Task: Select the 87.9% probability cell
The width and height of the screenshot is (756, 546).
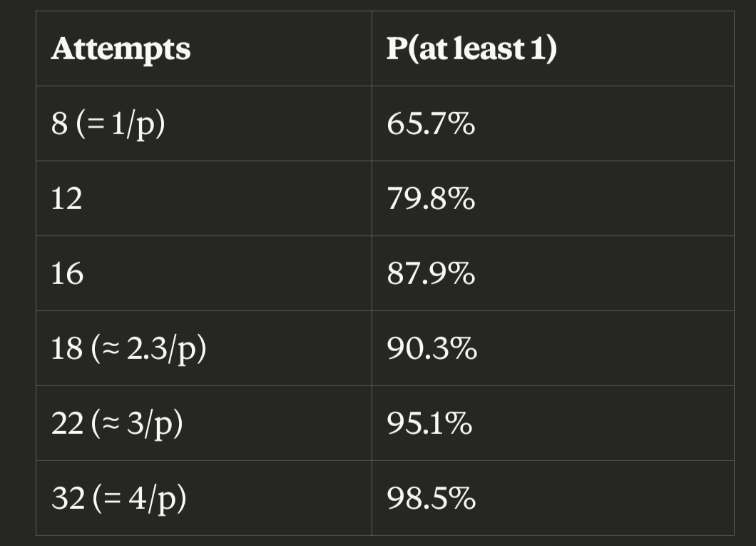Action: 553,273
